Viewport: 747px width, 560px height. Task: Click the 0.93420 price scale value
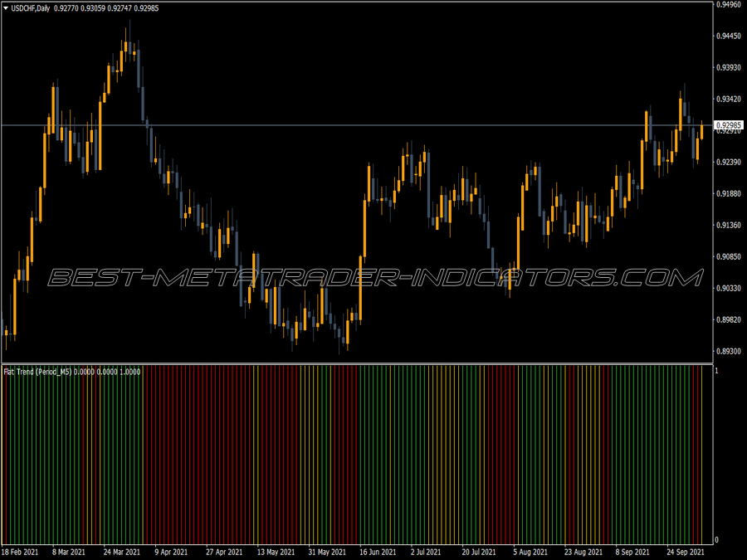tap(729, 99)
